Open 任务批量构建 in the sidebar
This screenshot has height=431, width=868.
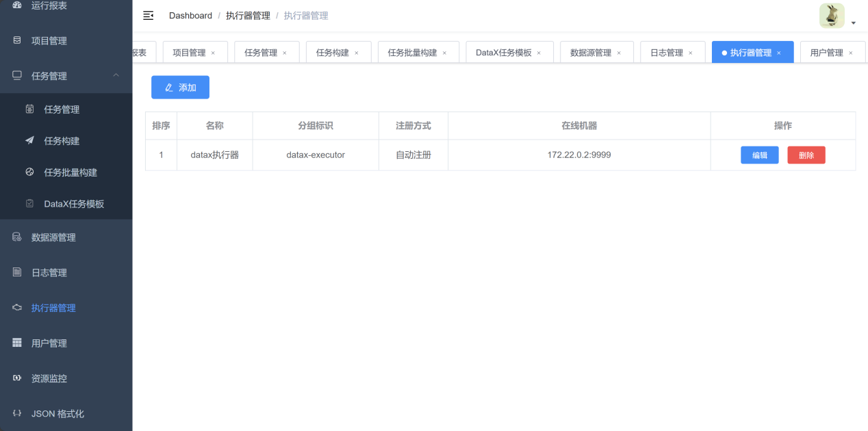tap(71, 172)
